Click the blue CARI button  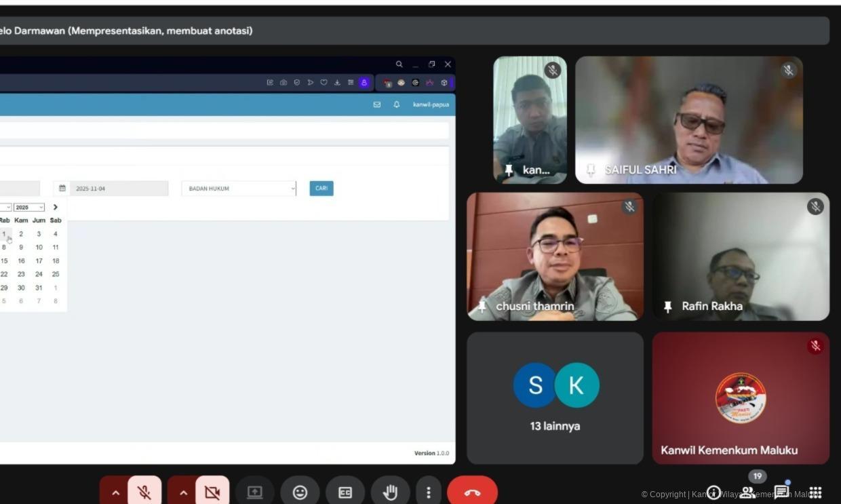pyautogui.click(x=321, y=189)
